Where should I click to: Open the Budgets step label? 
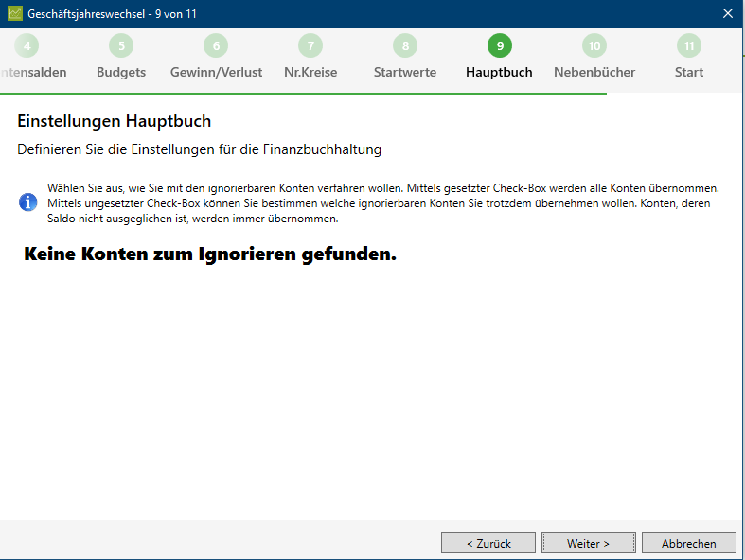121,72
